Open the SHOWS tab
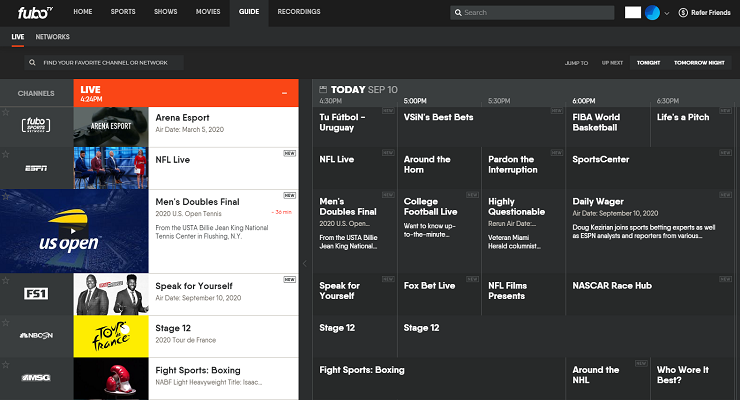 click(x=166, y=12)
